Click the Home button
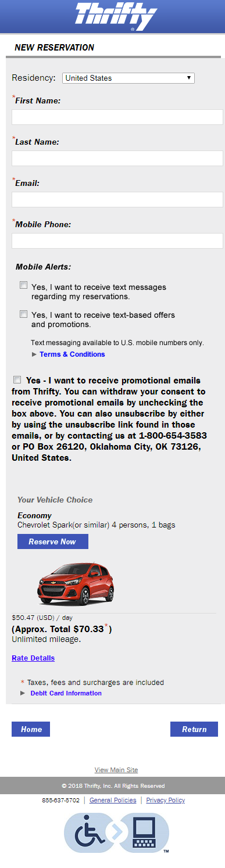The height and width of the screenshot is (868, 225). [x=31, y=729]
